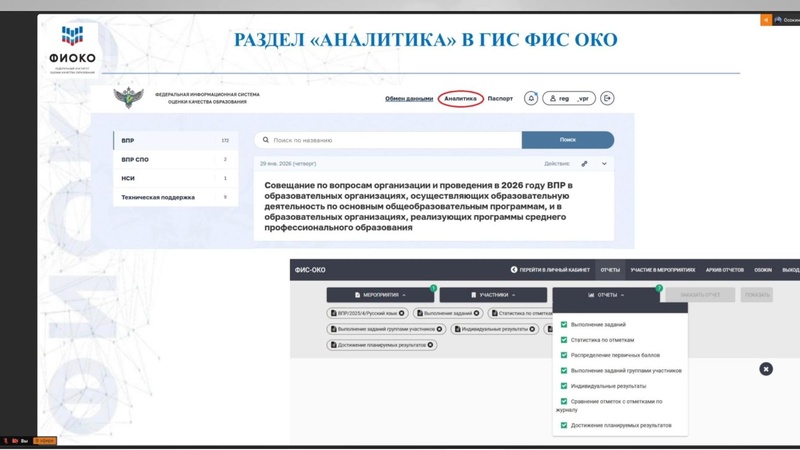Image resolution: width=800 pixels, height=450 pixels.
Task: Click the ФИС-ОКО brand title
Action: pos(310,270)
